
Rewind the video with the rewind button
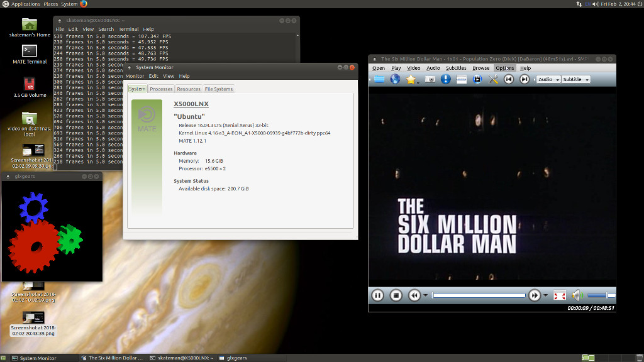(414, 295)
